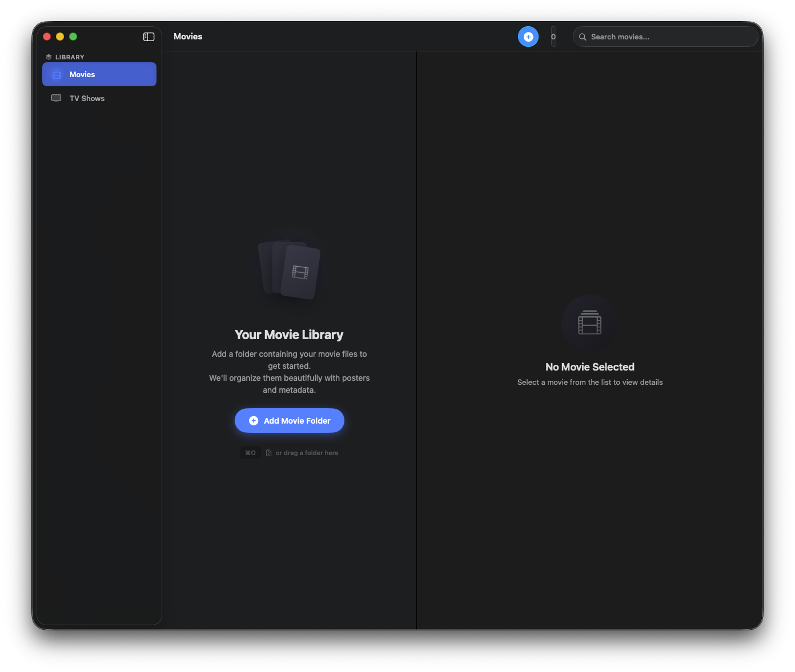Click the Movies title in the toolbar
This screenshot has width=795, height=672.
[x=188, y=37]
